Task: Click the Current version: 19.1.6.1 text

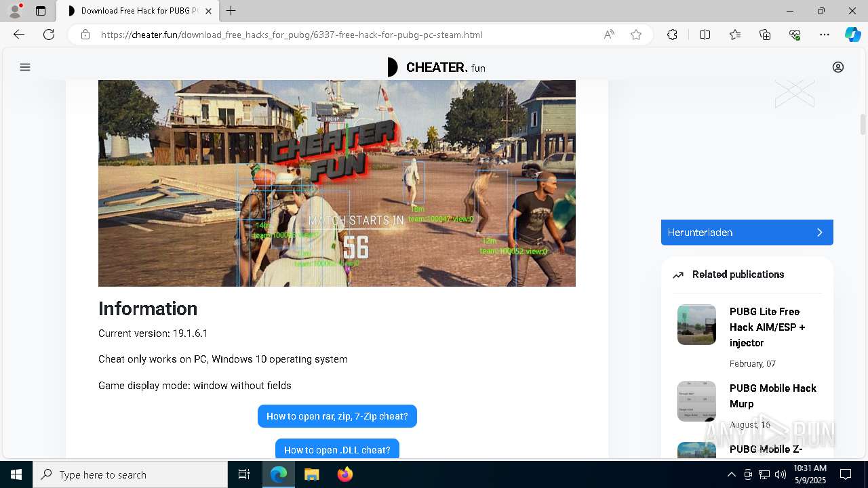Action: pyautogui.click(x=153, y=333)
